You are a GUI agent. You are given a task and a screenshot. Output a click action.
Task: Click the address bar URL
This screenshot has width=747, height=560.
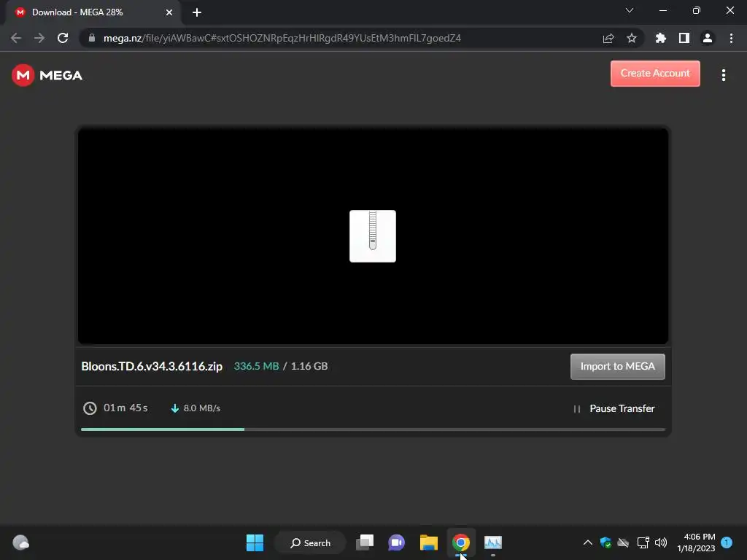[282, 38]
